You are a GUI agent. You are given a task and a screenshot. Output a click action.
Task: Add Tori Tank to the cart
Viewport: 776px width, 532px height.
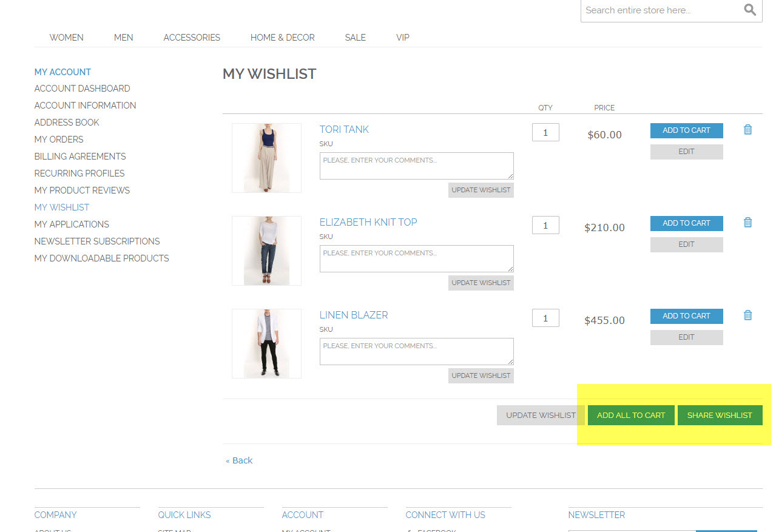point(686,130)
